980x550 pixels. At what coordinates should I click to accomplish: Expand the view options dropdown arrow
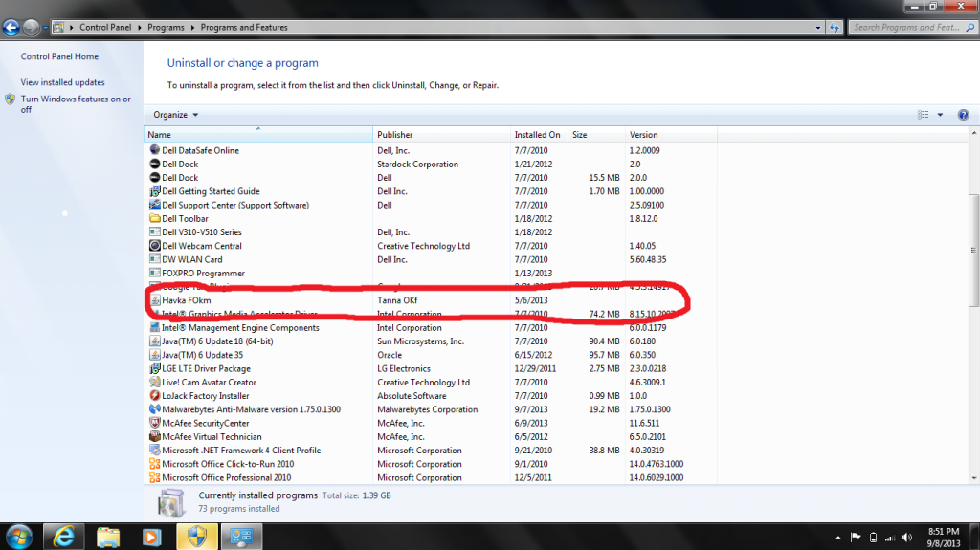coord(940,115)
